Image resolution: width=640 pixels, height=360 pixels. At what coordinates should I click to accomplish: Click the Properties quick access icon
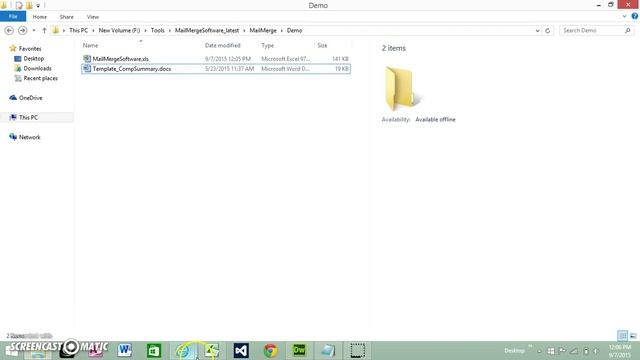19,5
